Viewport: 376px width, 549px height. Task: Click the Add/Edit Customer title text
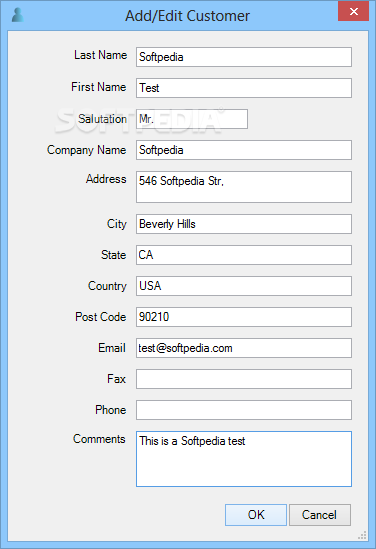[188, 16]
